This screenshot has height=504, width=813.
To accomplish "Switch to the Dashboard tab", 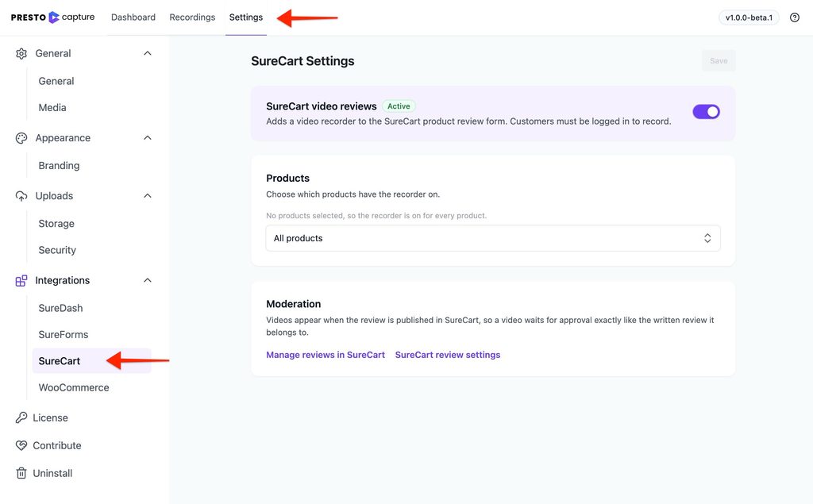I will click(x=133, y=17).
